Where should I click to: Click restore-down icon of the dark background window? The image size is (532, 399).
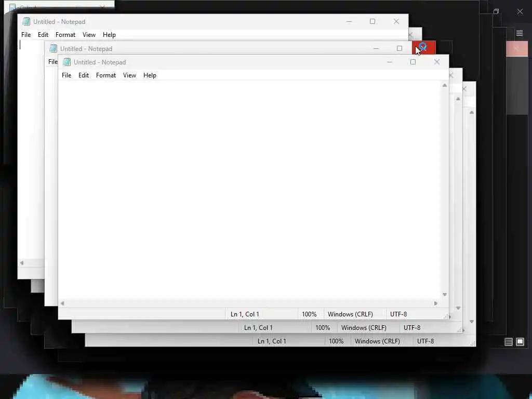pos(496,11)
